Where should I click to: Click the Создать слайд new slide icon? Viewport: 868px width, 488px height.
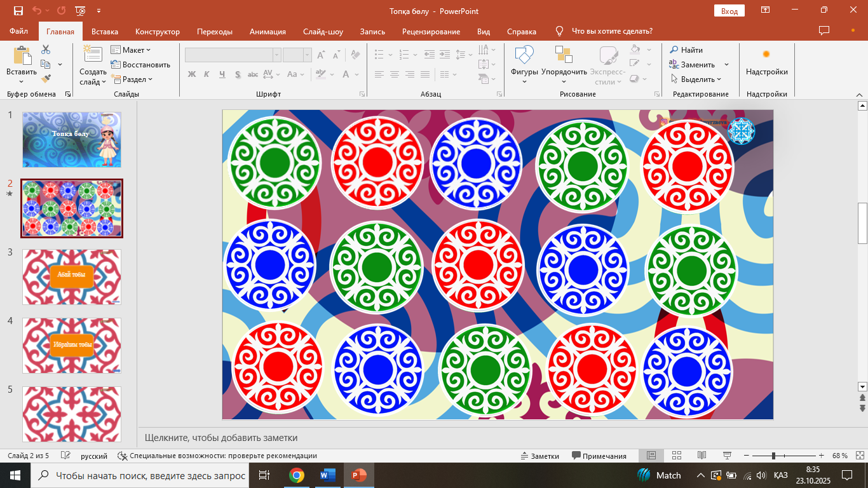point(93,55)
